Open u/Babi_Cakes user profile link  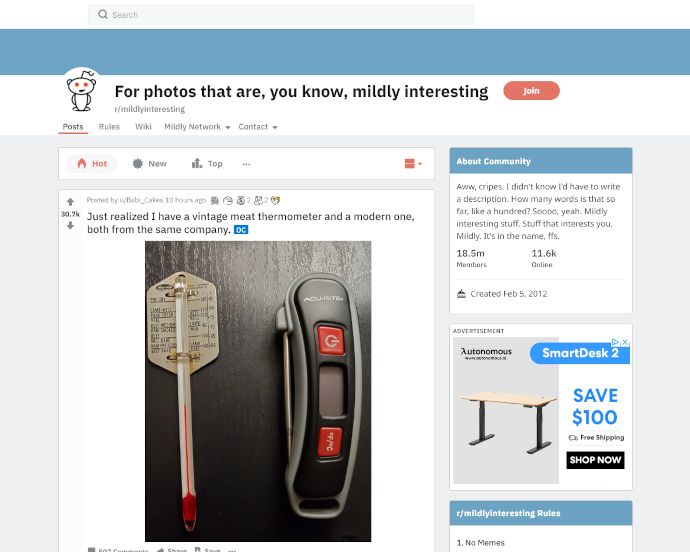coord(141,200)
